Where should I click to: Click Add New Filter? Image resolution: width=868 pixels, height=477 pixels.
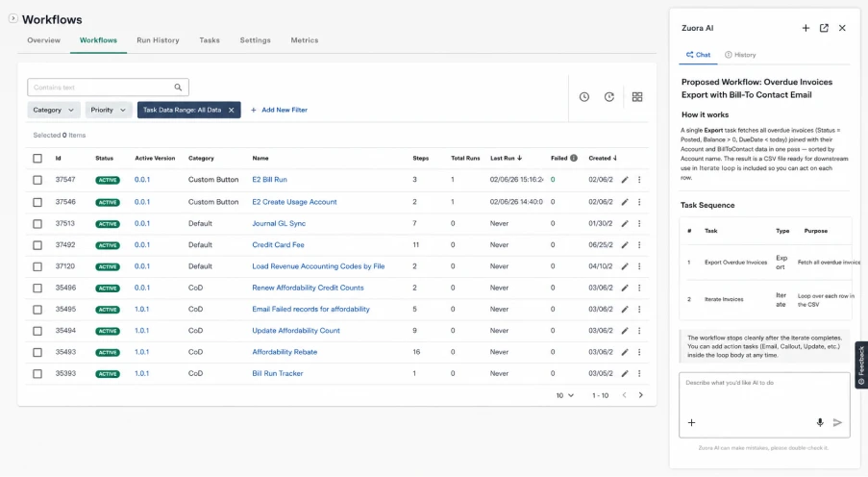click(x=279, y=111)
